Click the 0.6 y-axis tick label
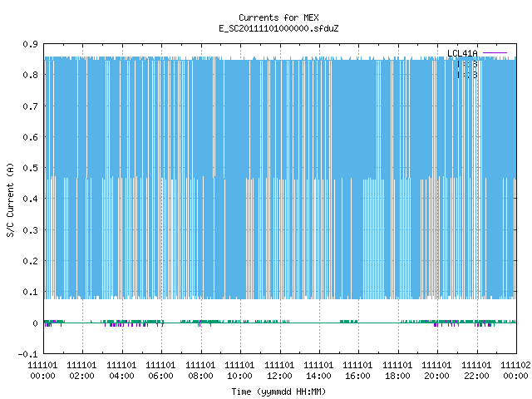 pyautogui.click(x=30, y=137)
